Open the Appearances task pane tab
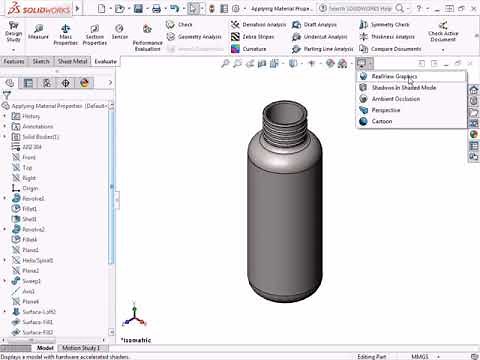 [473, 134]
